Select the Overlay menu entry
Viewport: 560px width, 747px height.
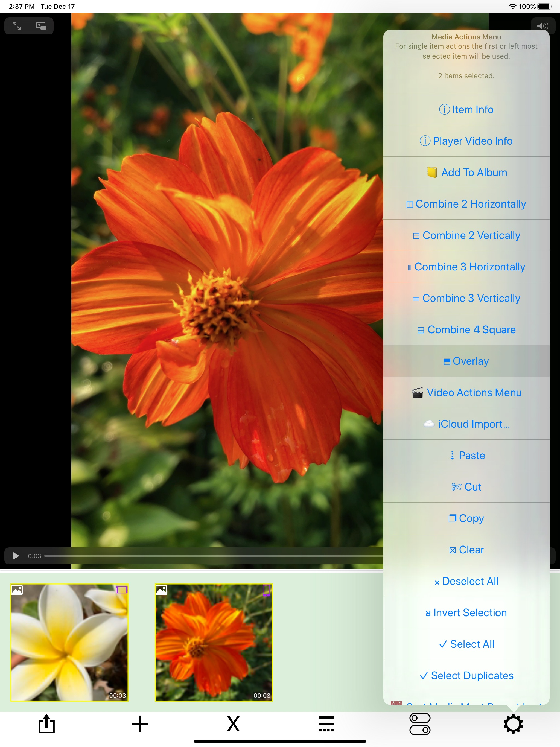466,361
